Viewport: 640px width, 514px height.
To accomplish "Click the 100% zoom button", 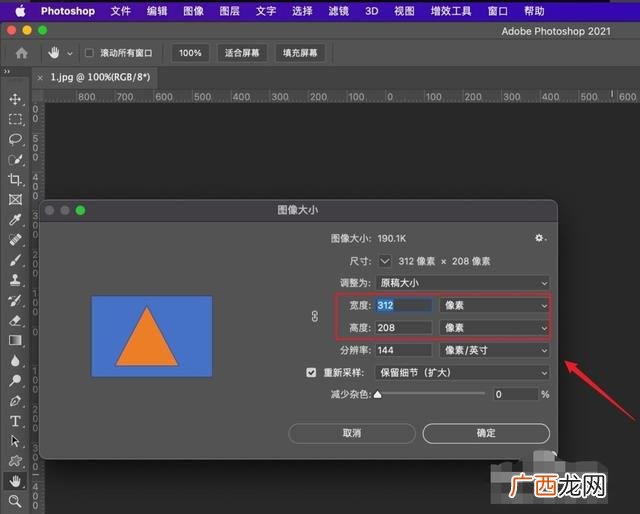I will 190,53.
